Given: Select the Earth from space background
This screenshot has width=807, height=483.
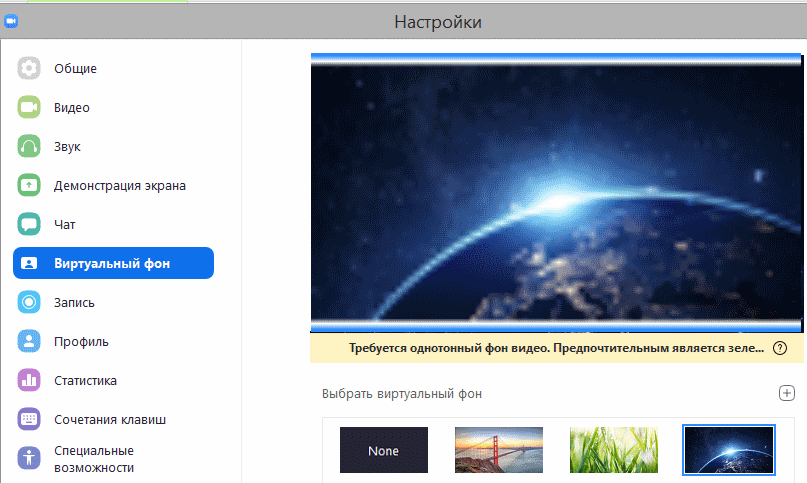Looking at the screenshot, I should click(729, 450).
